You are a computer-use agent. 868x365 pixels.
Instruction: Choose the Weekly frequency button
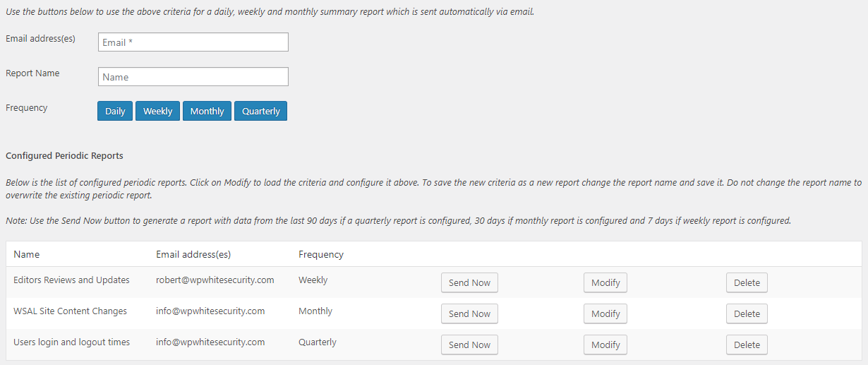[x=157, y=111]
